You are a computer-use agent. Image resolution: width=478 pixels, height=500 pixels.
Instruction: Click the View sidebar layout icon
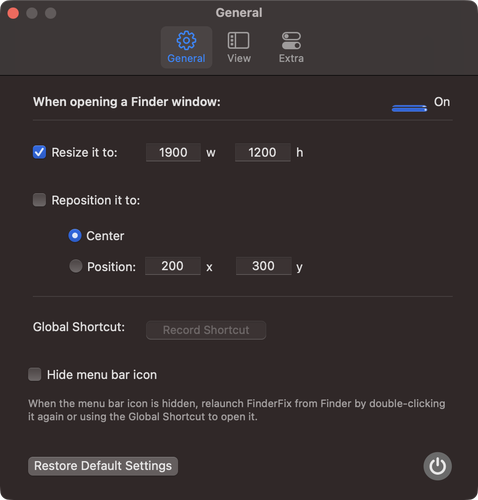point(238,40)
